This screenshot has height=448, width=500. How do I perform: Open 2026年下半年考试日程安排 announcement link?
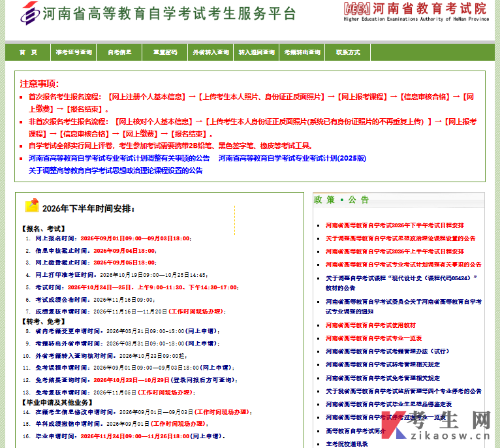(x=394, y=225)
